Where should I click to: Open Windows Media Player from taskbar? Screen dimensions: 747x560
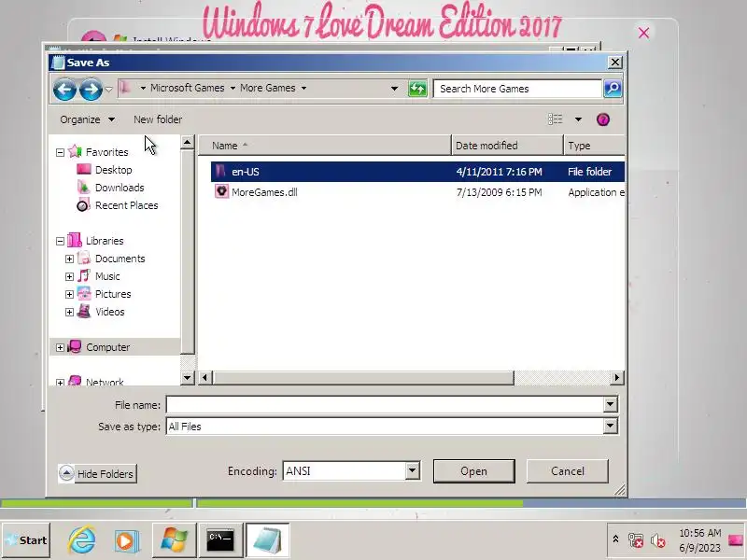point(127,540)
